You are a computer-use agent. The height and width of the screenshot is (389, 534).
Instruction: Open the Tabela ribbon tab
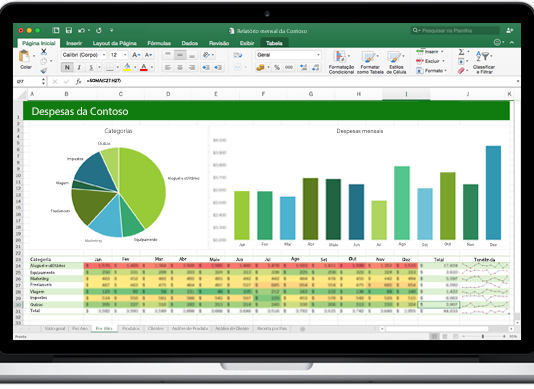coord(274,43)
